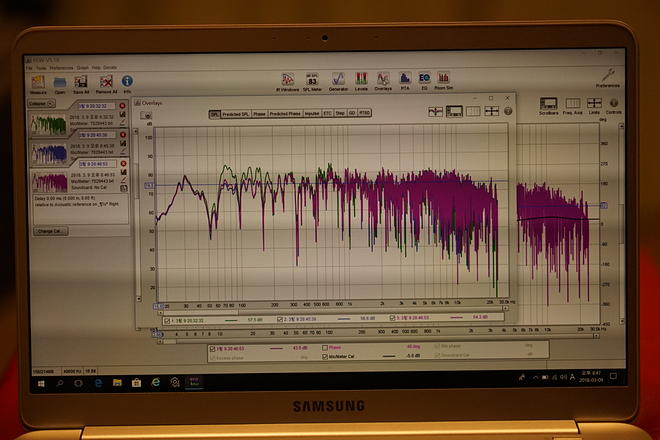Screen dimensions: 660x440
Task: Toggle the Mic/Meter Cal checkbox
Action: [326, 355]
